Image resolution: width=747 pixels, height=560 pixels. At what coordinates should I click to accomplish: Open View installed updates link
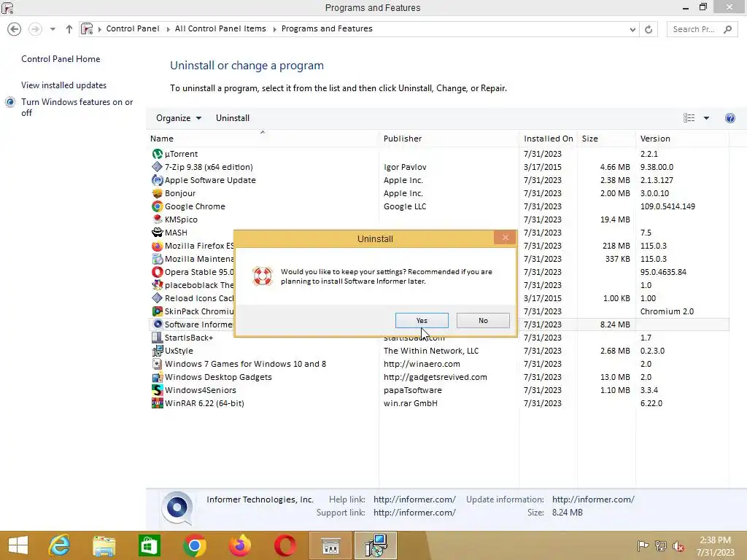tap(64, 85)
